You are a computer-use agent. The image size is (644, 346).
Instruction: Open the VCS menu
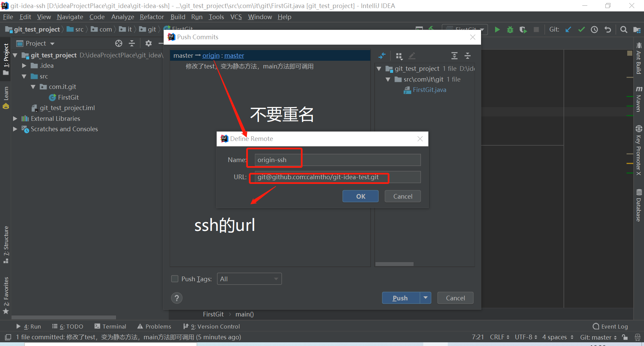236,17
